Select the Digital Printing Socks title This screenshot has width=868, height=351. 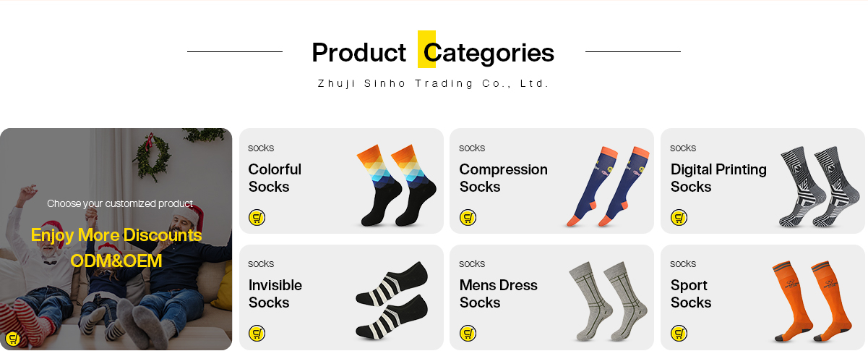click(718, 178)
